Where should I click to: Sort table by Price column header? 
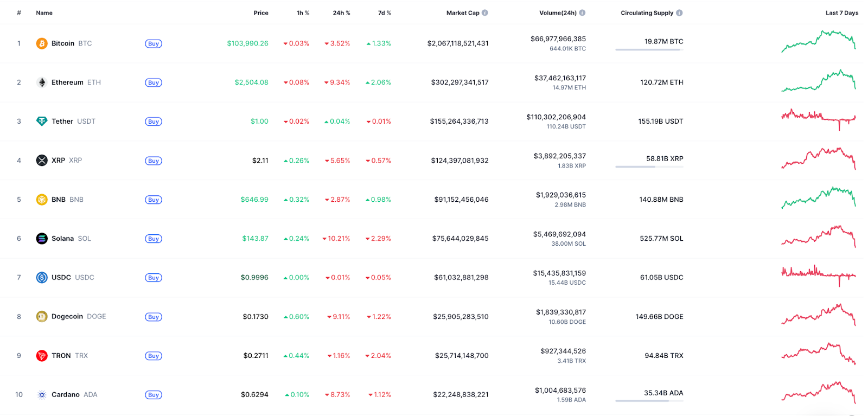(260, 12)
